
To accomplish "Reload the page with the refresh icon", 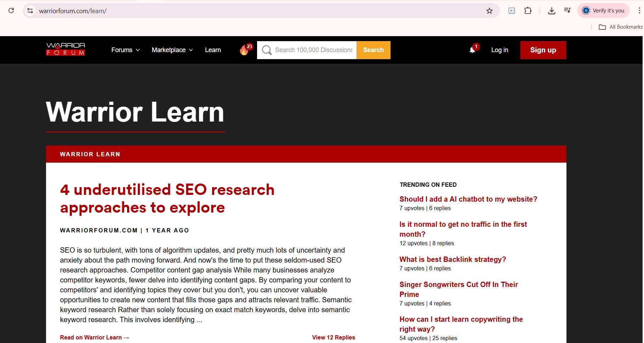I will coord(11,11).
